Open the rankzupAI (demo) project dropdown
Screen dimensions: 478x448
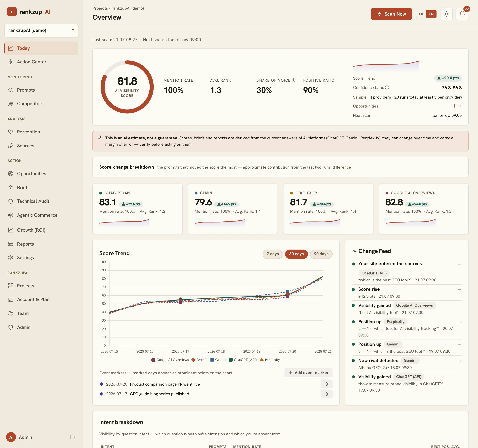click(x=41, y=30)
